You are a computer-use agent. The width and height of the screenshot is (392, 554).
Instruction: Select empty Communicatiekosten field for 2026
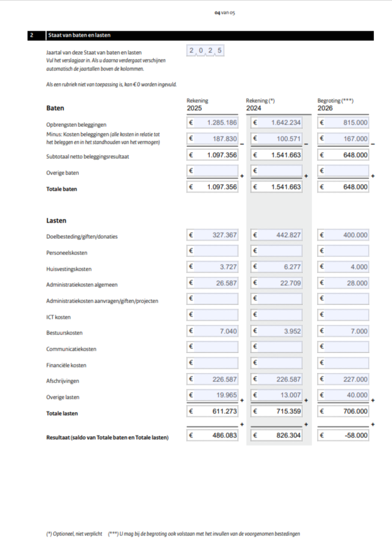pos(343,347)
